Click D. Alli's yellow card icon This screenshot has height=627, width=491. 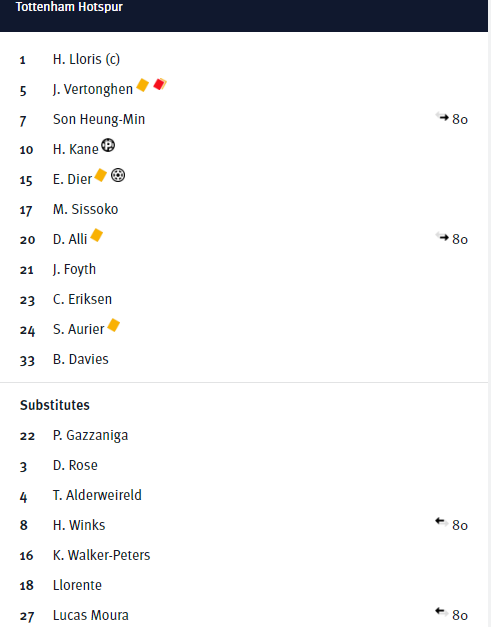(x=97, y=235)
